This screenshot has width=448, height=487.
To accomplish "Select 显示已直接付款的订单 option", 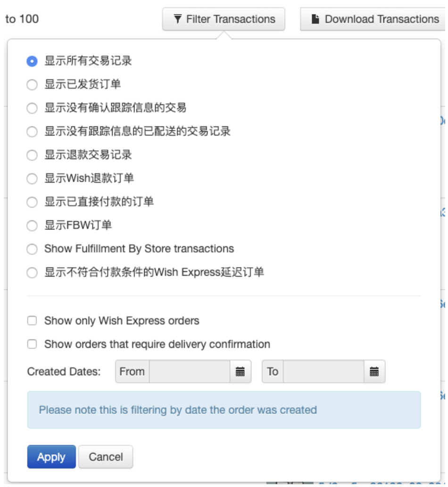I will pos(32,202).
